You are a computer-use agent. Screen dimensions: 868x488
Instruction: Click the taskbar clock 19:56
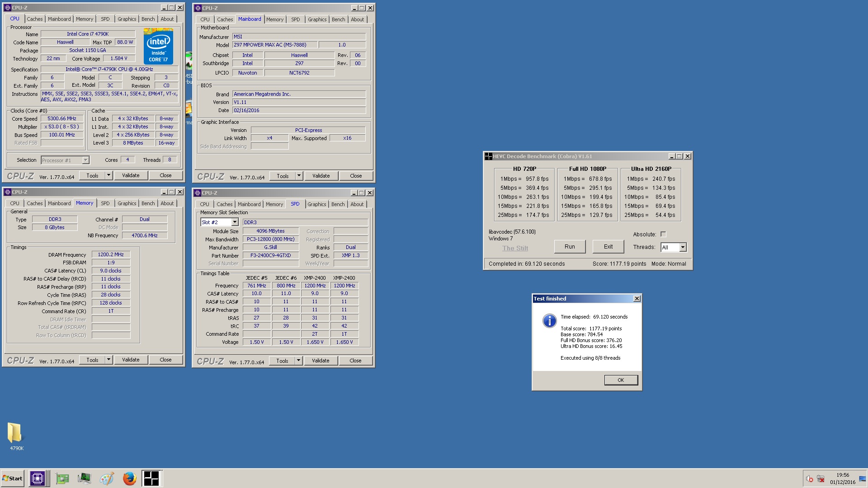pos(843,475)
